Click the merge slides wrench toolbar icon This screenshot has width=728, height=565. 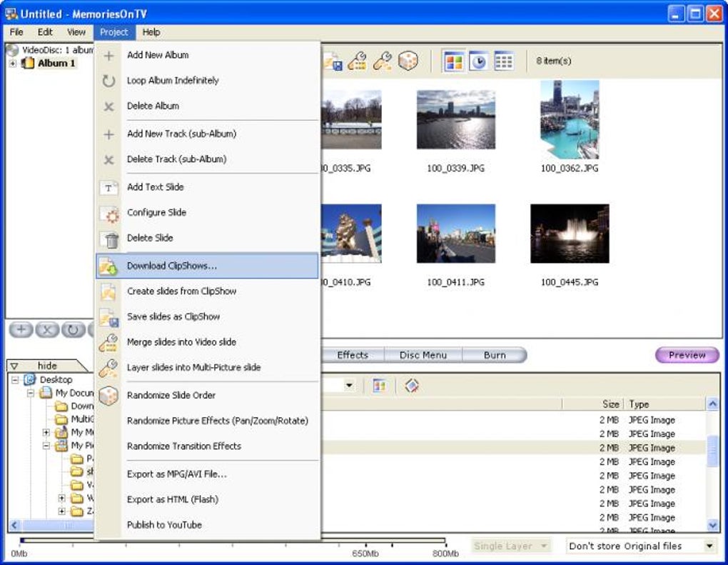(x=357, y=61)
